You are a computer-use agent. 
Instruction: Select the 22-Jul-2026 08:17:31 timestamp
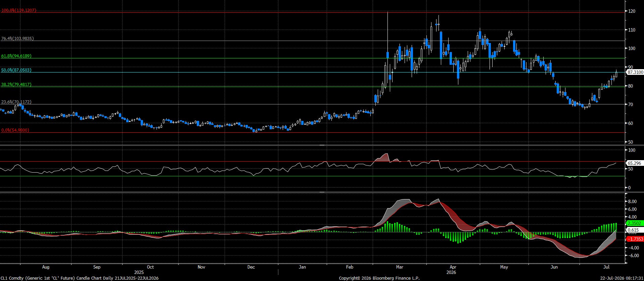(x=622, y=278)
